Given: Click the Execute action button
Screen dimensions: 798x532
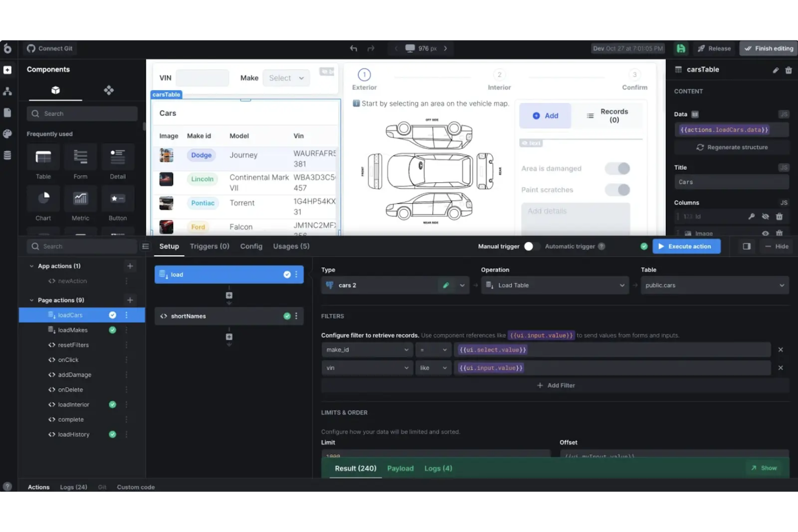Looking at the screenshot, I should (x=686, y=246).
